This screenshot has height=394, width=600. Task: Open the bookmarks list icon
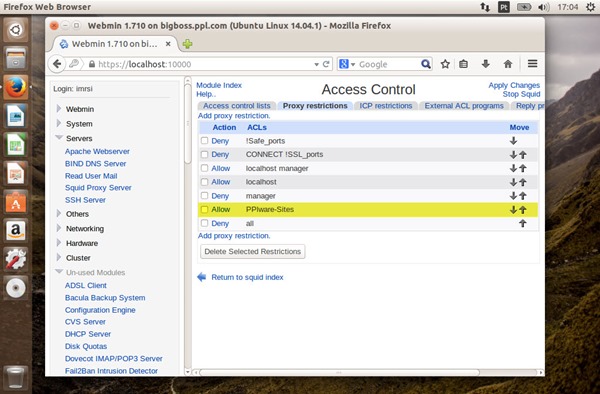click(x=463, y=64)
